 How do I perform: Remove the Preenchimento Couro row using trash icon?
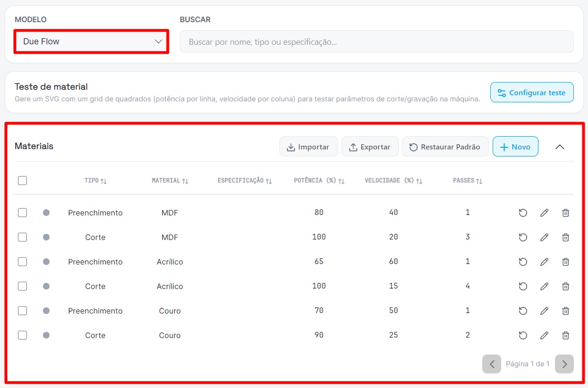(x=565, y=311)
